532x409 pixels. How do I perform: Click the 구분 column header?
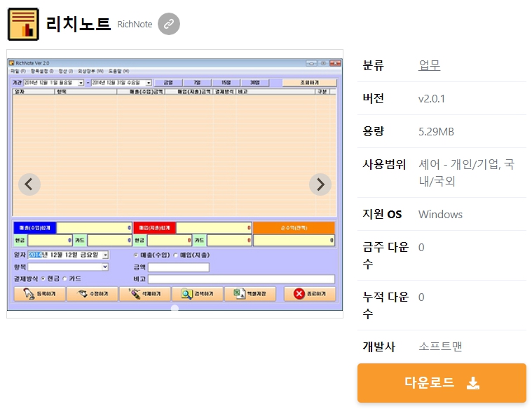322,92
